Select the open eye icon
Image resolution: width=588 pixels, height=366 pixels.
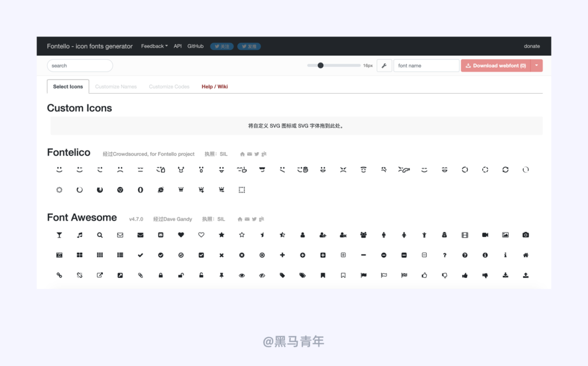coord(242,275)
